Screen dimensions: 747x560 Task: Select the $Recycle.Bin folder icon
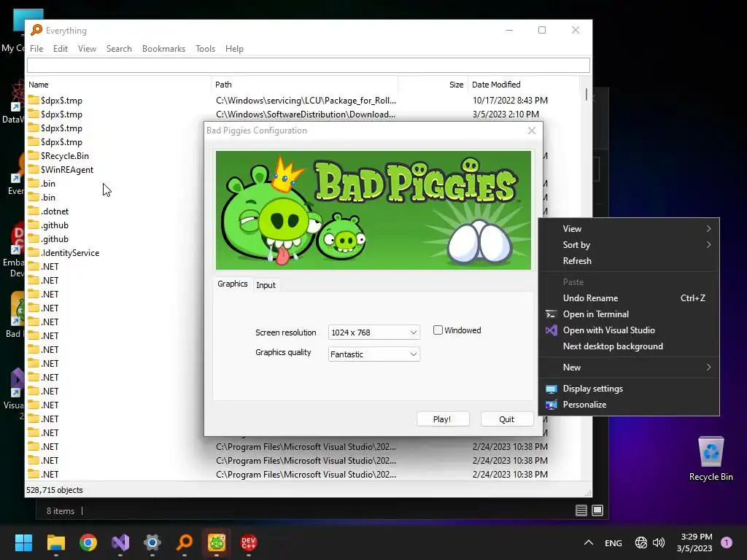pos(34,155)
